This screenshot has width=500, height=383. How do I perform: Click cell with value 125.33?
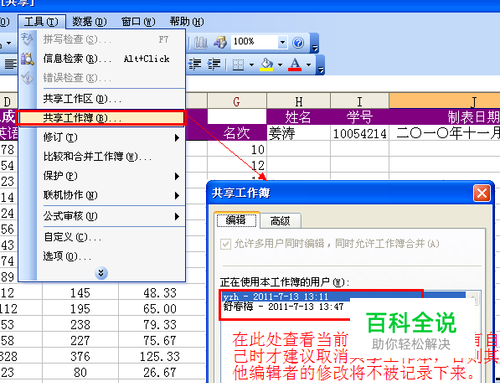[x=162, y=356]
